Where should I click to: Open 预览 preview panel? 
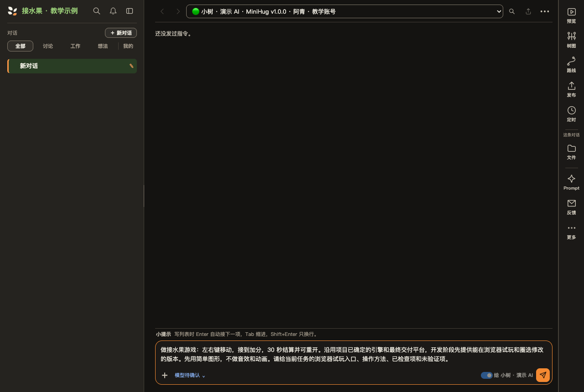[571, 15]
